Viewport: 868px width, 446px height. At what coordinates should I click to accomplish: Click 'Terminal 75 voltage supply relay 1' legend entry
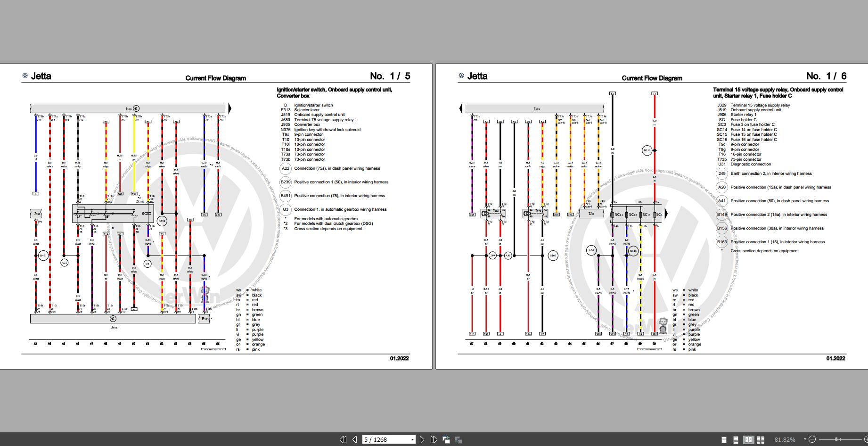[x=326, y=120]
